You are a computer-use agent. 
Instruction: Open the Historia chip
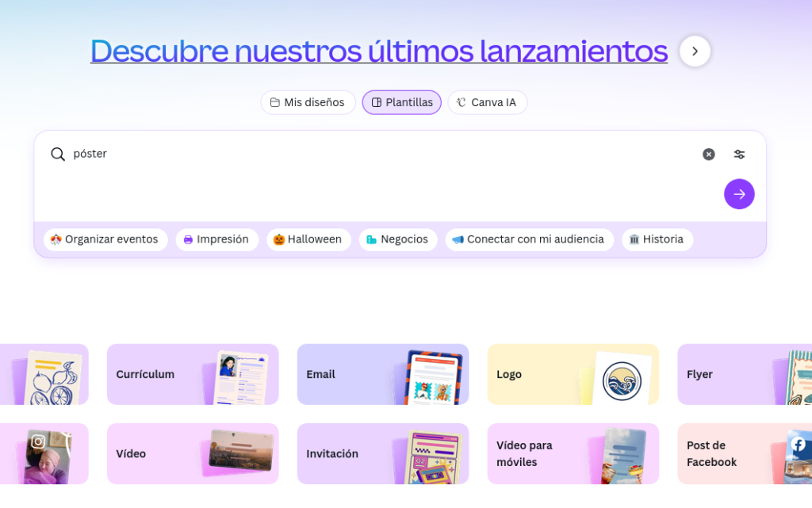[x=657, y=239]
